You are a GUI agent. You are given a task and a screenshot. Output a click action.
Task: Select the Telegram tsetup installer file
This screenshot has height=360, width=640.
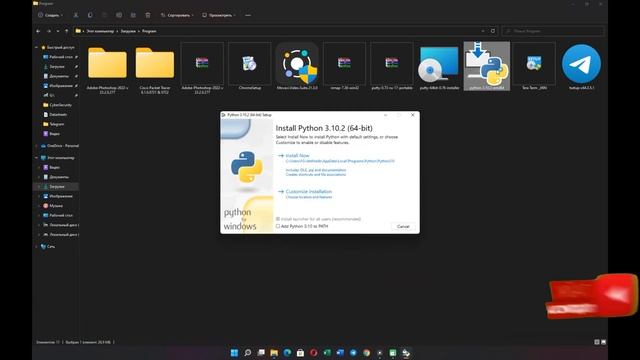pos(581,66)
